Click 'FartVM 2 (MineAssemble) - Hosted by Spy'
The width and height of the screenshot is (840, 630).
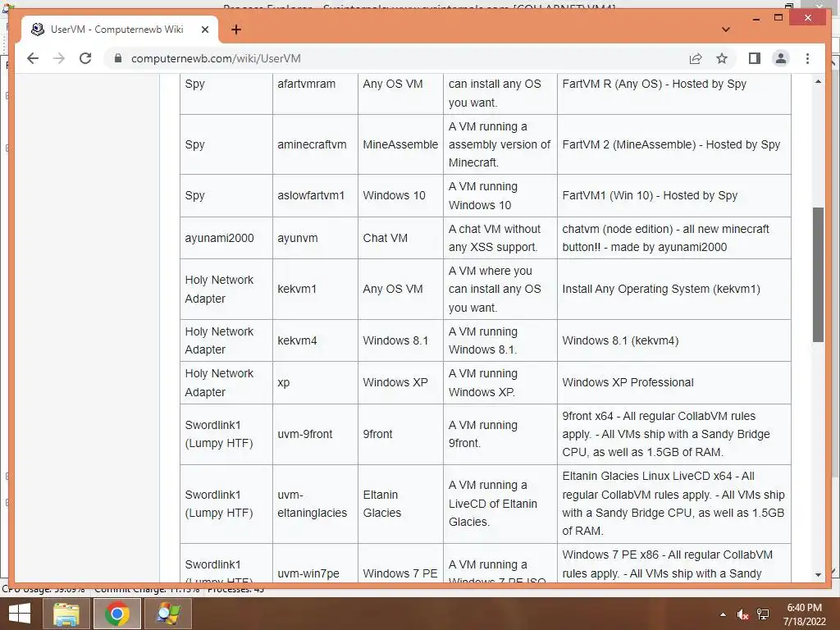click(x=671, y=144)
